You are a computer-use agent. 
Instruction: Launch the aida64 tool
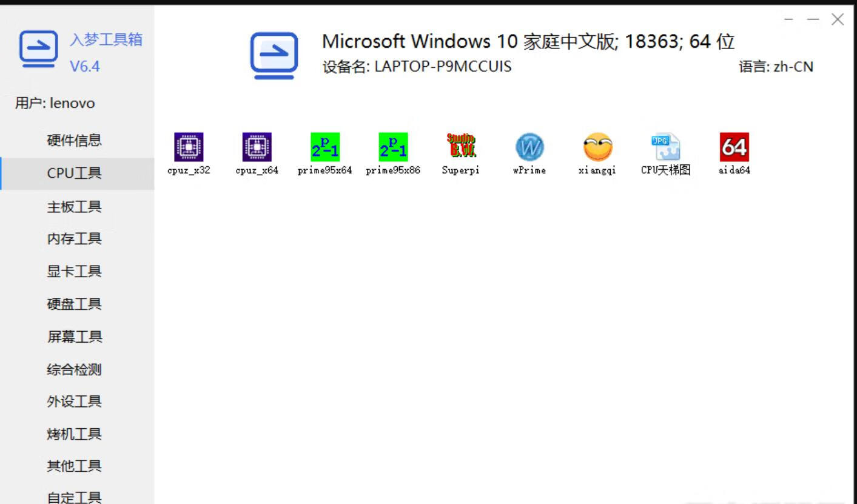[x=734, y=154]
